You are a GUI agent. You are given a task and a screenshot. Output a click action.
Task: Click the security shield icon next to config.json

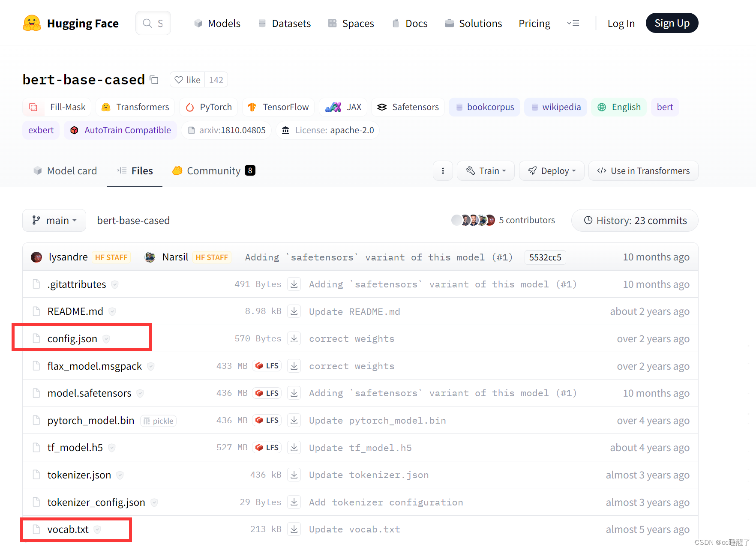point(106,339)
